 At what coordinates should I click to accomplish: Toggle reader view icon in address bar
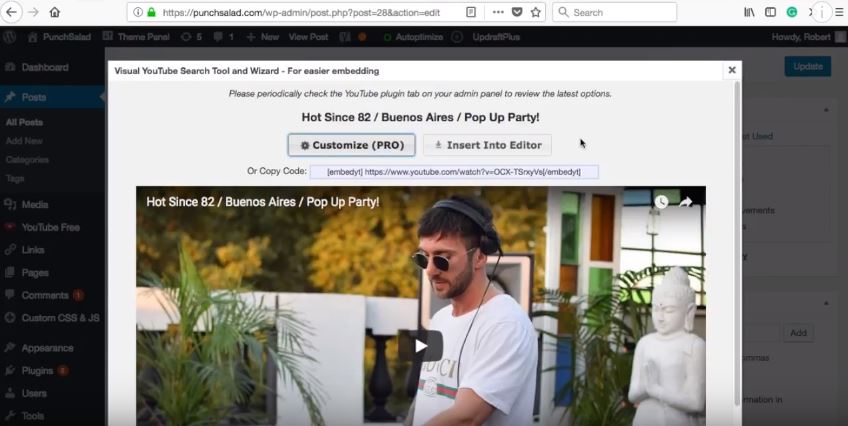tap(471, 12)
